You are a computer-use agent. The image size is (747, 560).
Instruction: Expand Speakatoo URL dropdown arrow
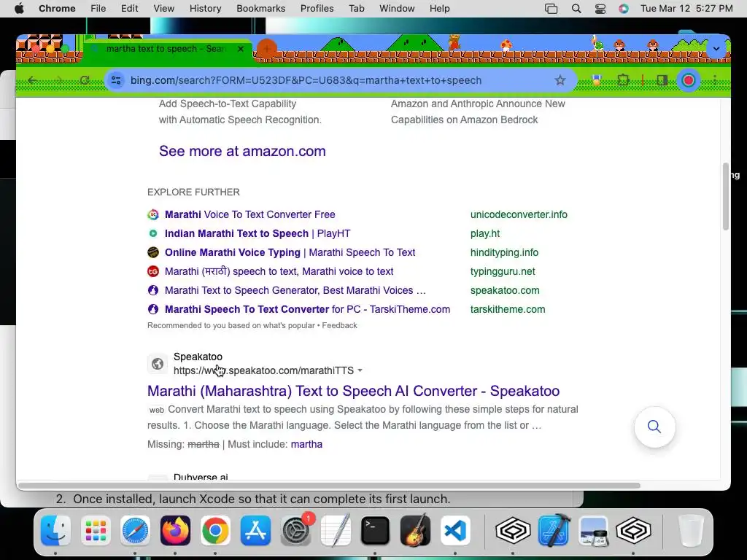[x=360, y=370]
